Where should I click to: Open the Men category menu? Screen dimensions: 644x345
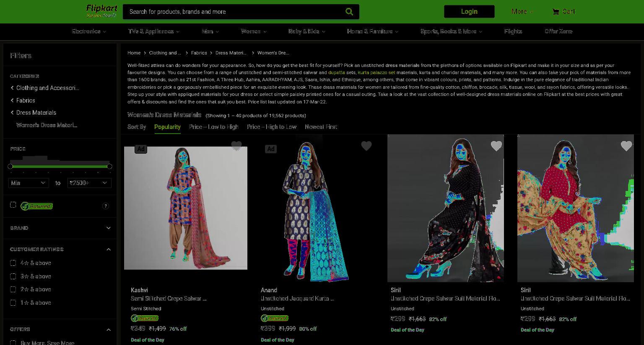[210, 31]
